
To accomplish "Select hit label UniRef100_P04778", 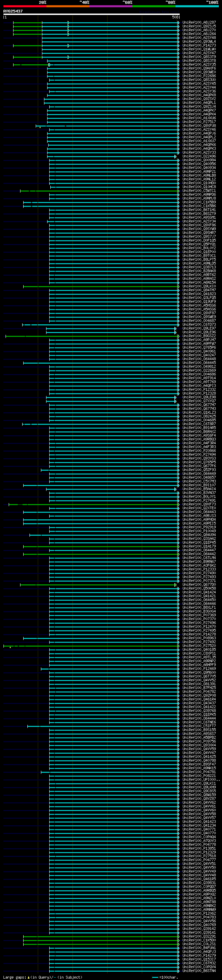I will [x=199, y=845].
